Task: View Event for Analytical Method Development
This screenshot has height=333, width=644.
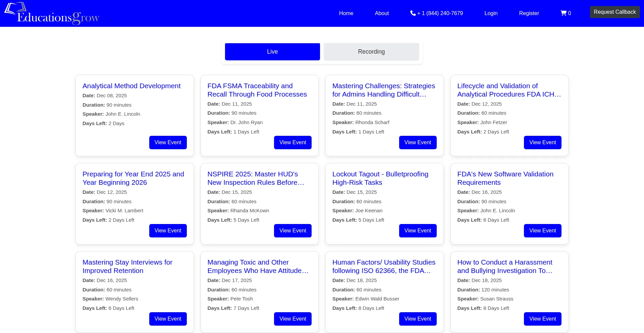Action: point(168,143)
